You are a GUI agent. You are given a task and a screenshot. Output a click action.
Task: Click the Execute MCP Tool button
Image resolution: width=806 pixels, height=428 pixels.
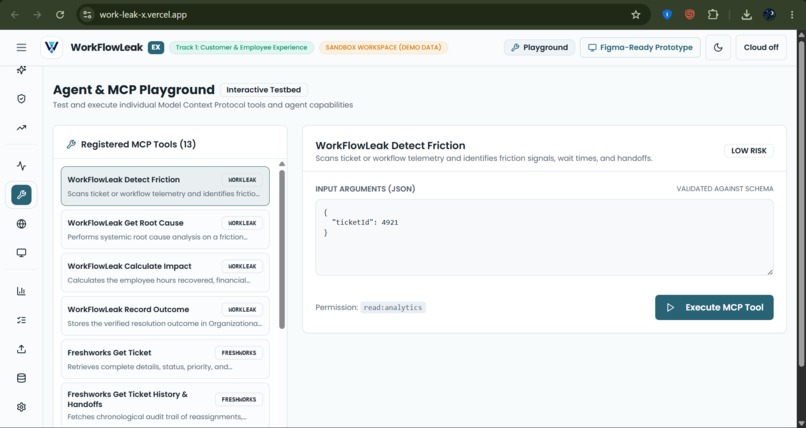tap(714, 307)
